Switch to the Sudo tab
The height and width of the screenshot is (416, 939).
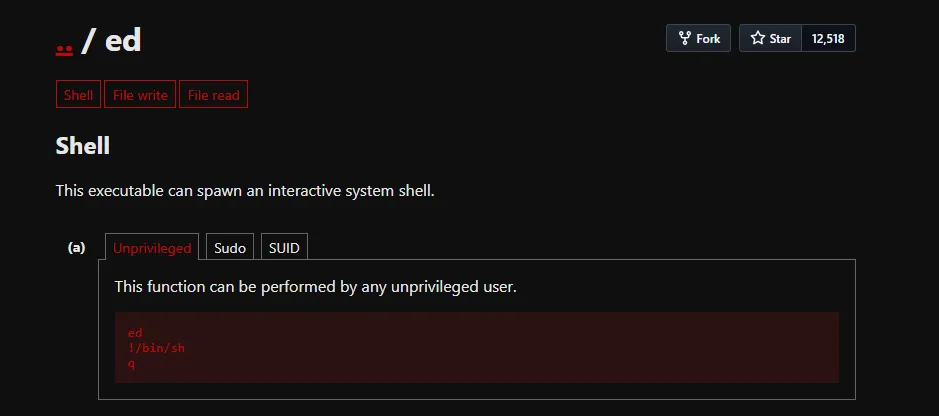230,248
